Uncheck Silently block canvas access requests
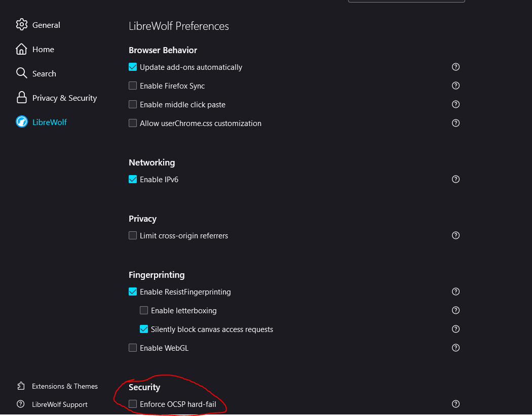This screenshot has height=416, width=532. pos(144,328)
